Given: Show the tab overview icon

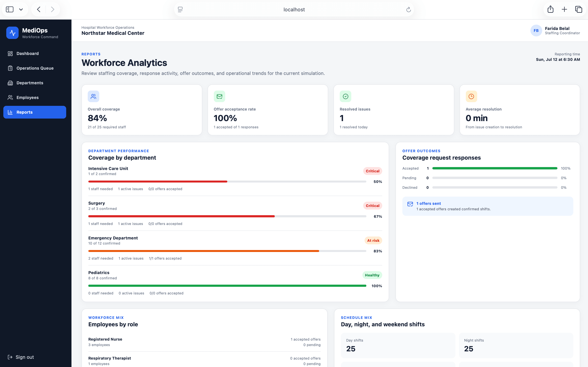Looking at the screenshot, I should click(579, 9).
